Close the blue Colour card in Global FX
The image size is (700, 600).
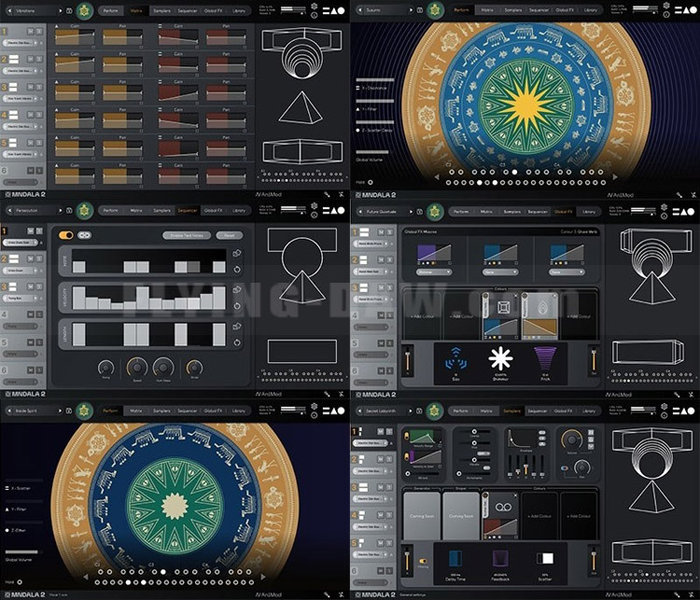coord(515,296)
